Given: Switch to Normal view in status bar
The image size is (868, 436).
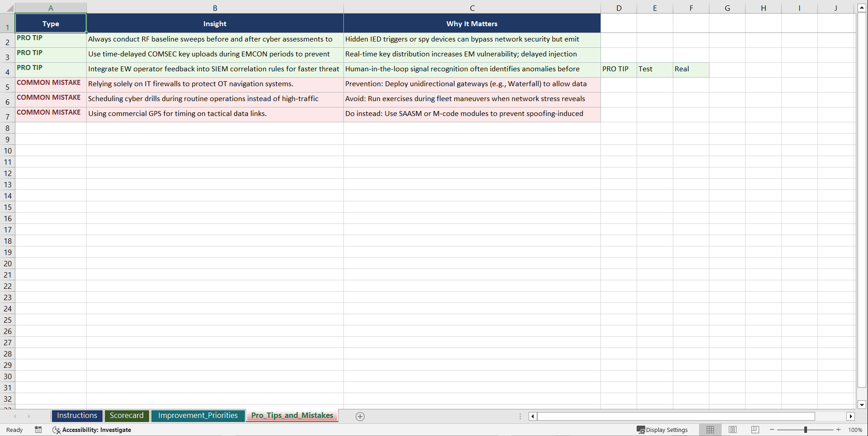Looking at the screenshot, I should click(x=710, y=430).
